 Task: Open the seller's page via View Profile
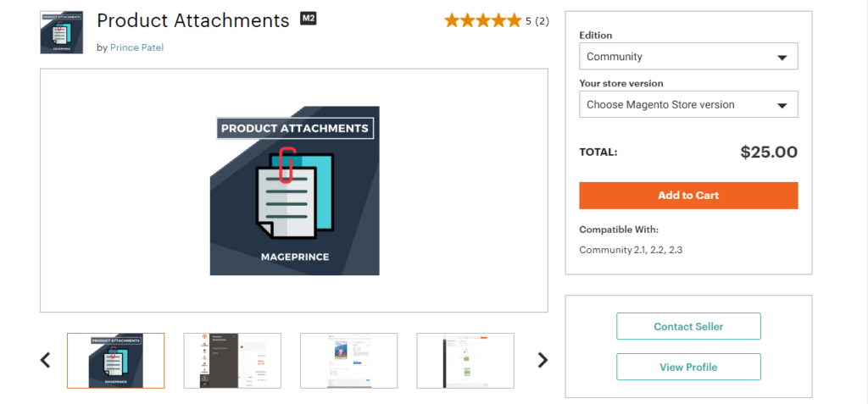(687, 367)
